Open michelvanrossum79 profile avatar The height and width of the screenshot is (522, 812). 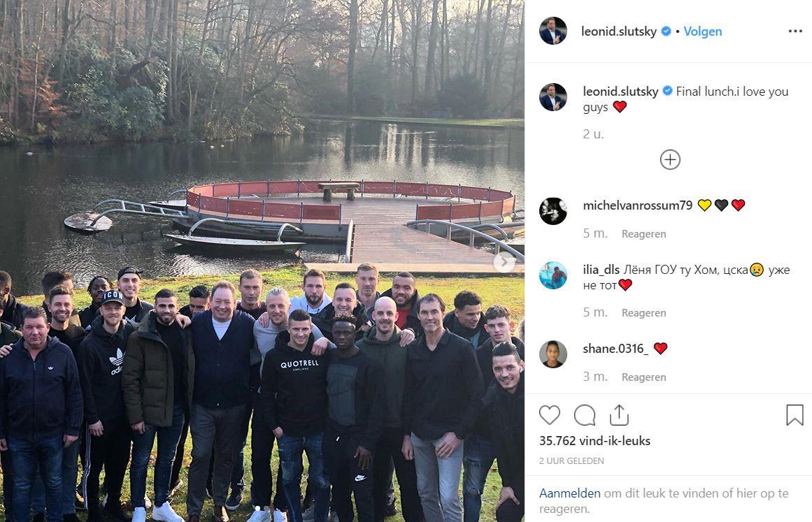click(553, 211)
